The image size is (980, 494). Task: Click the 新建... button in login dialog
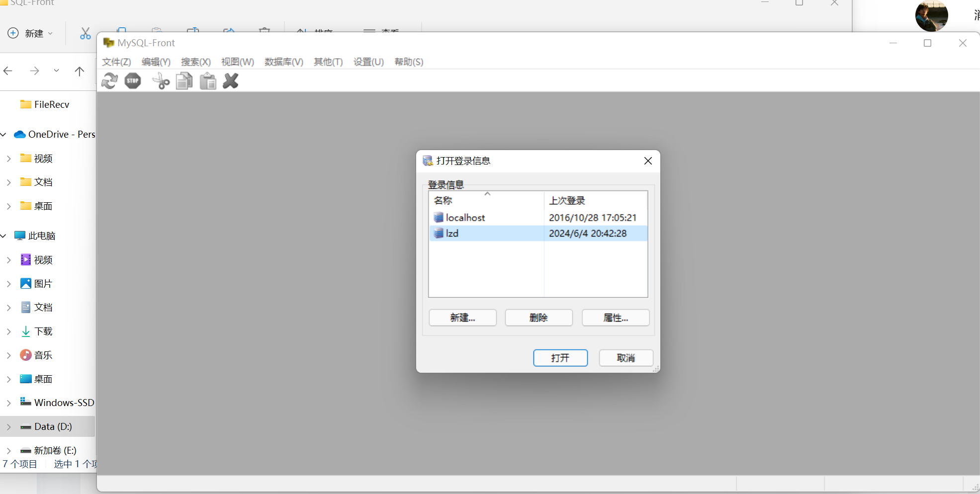pos(462,318)
